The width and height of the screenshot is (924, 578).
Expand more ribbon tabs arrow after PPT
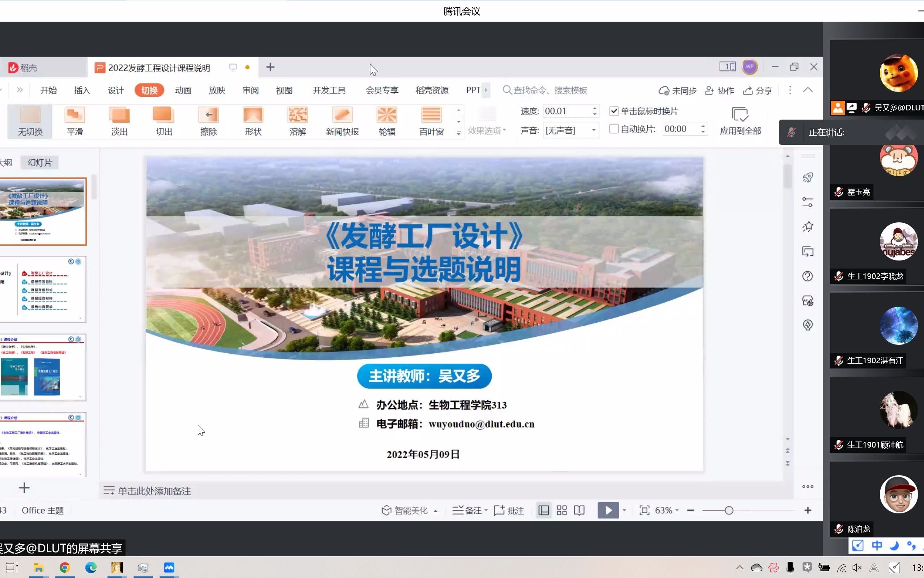[486, 90]
